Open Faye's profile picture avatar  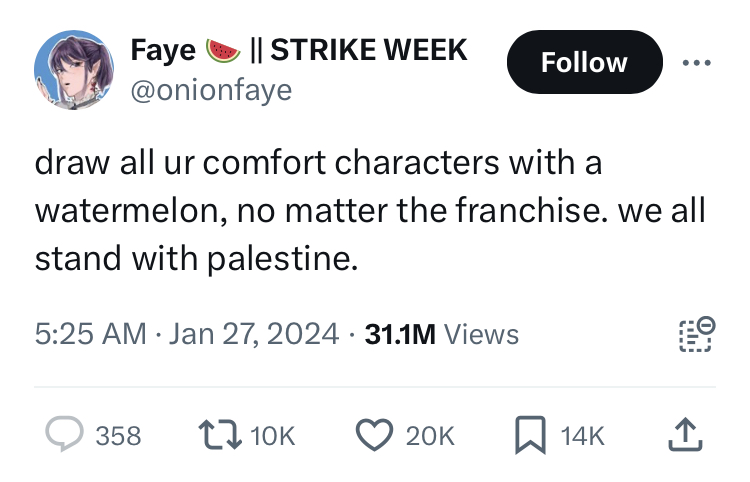(x=74, y=70)
